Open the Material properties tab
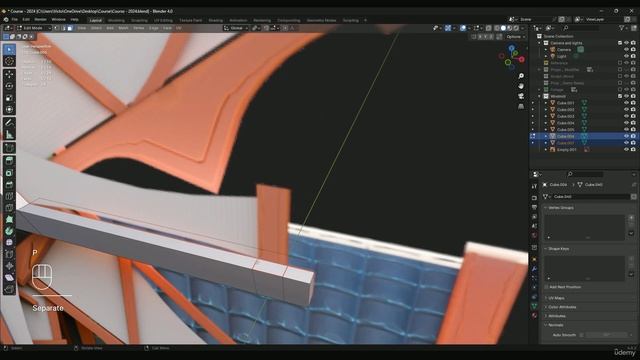Viewport: 640px width, 360px height. [x=534, y=316]
